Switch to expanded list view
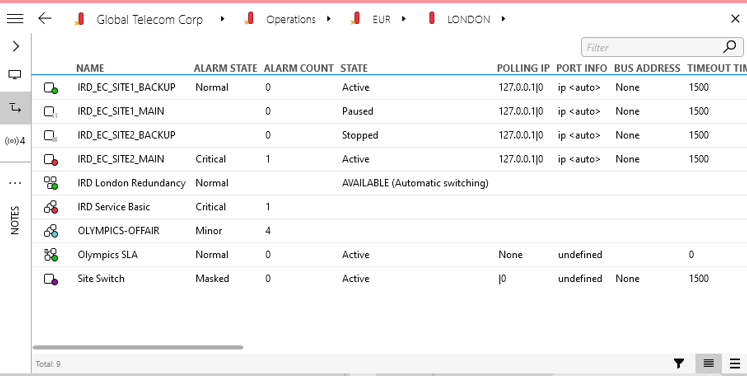 (x=735, y=364)
